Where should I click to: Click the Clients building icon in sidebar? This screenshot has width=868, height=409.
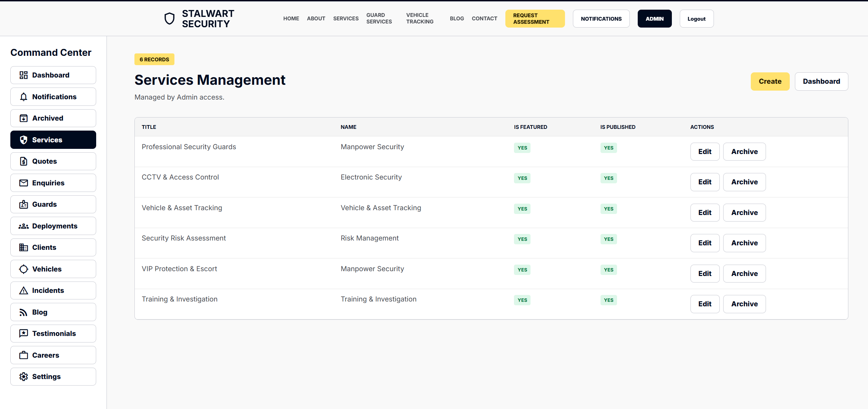(x=23, y=247)
